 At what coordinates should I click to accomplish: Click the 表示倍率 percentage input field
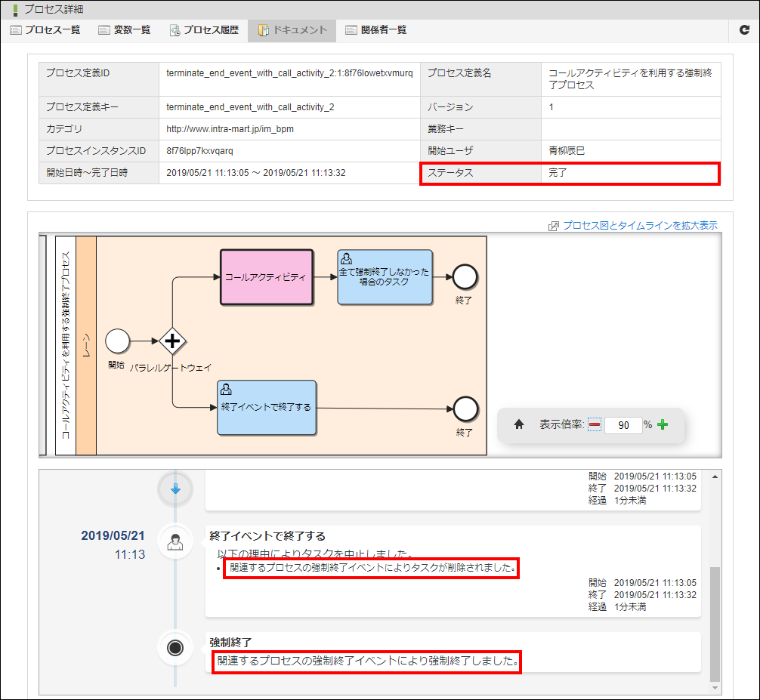tap(625, 424)
